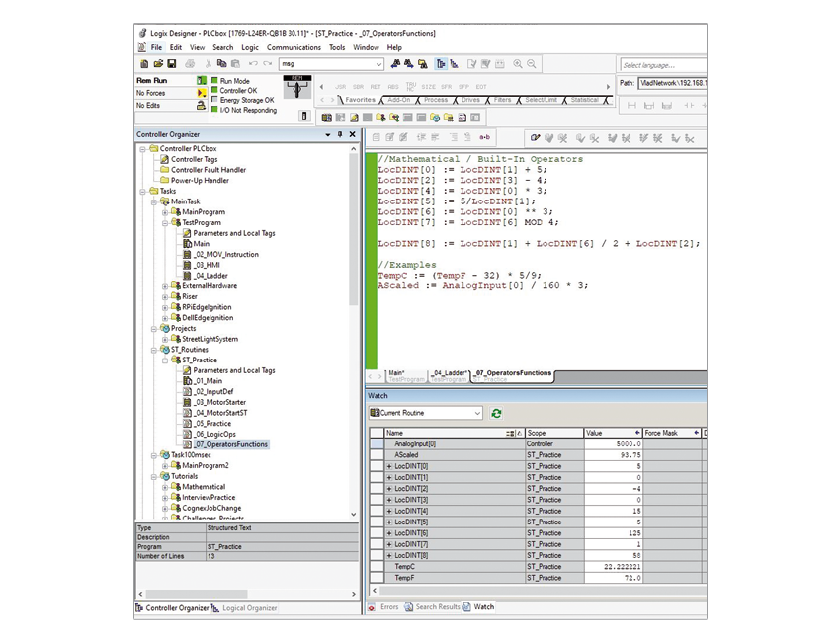The width and height of the screenshot is (840, 642).
Task: Pin the Controller Organizer panel
Action: [x=340, y=134]
